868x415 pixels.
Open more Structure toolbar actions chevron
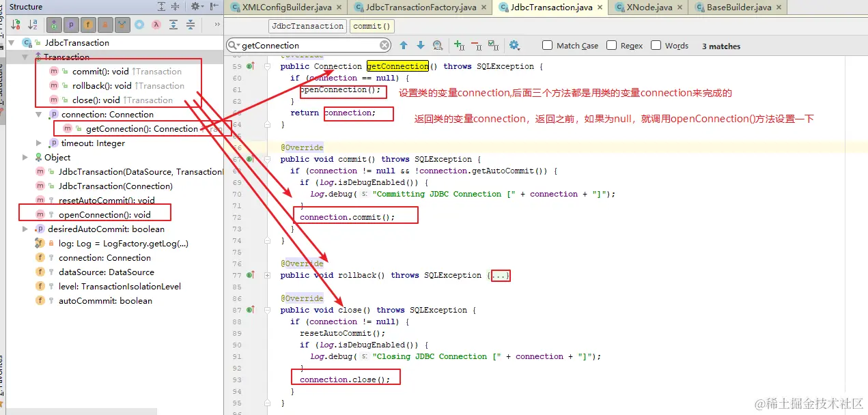tap(217, 25)
